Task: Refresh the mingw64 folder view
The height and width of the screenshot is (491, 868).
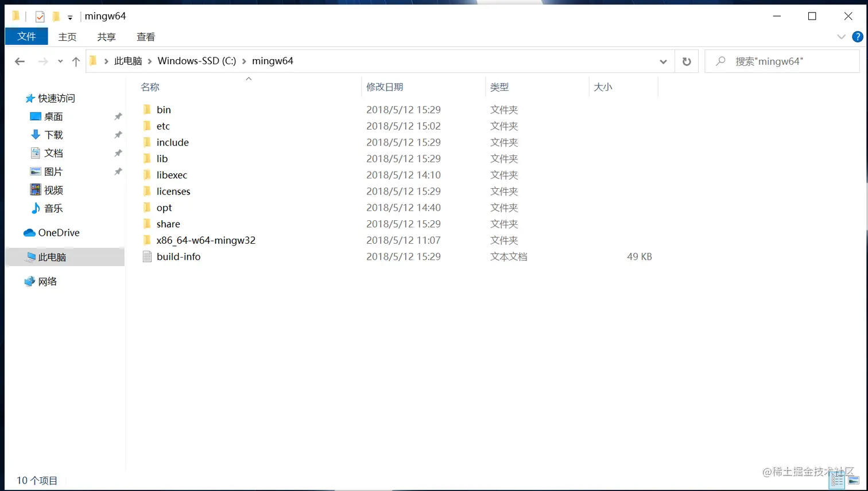Action: tap(687, 61)
